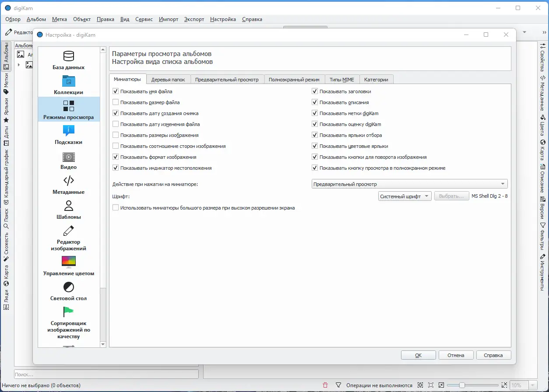549x392 pixels.
Task: Enable Показывать дату изменения файла
Action: 116,124
